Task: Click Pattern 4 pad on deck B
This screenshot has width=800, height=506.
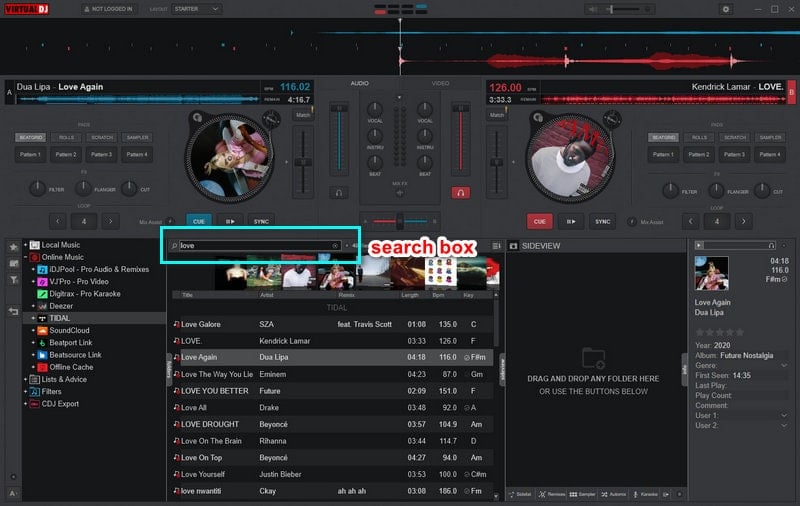Action: [770, 155]
